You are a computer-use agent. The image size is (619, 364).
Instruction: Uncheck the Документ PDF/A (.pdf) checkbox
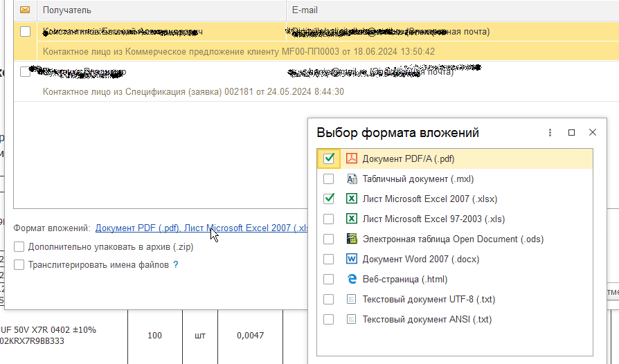coord(329,158)
